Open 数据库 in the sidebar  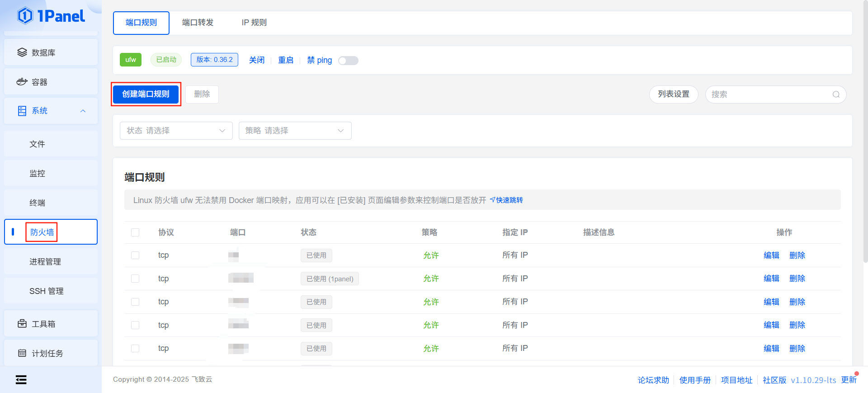51,52
